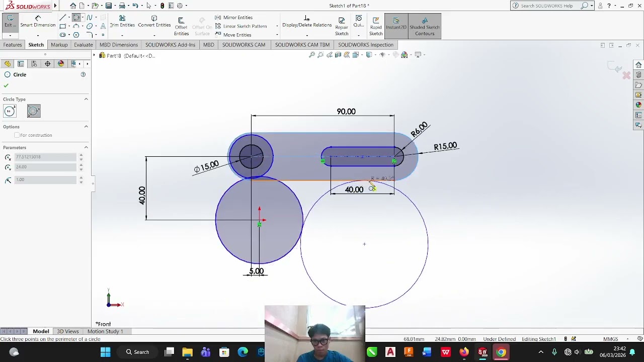This screenshot has width=644, height=362.
Task: Select the Polygon sketch tool
Action: 76,35
